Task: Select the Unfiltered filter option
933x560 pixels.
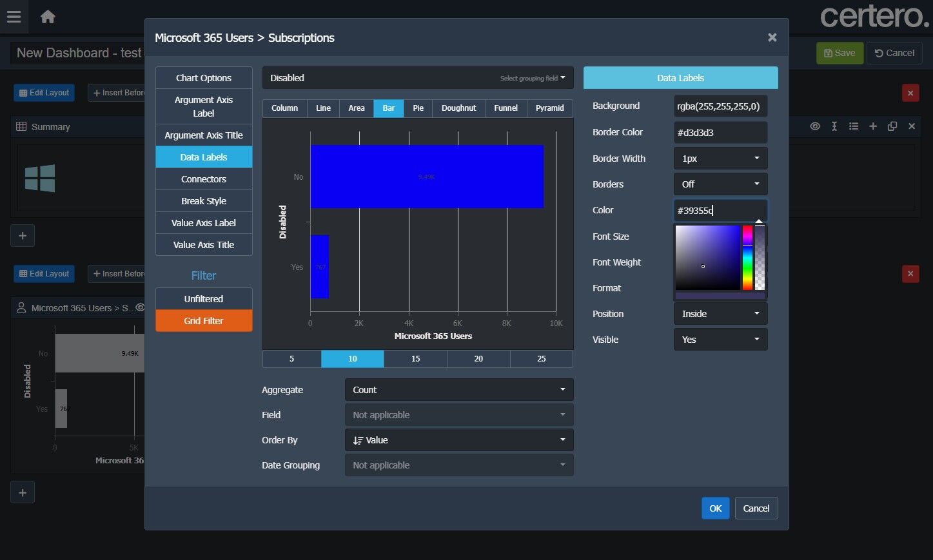Action: tap(203, 299)
